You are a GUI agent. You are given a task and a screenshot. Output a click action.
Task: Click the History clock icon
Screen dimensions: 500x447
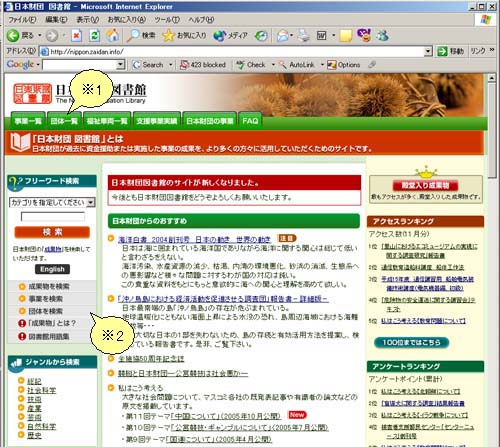261,36
